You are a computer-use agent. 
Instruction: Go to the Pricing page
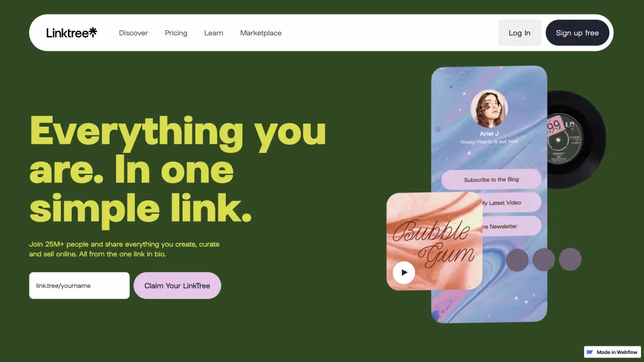176,33
